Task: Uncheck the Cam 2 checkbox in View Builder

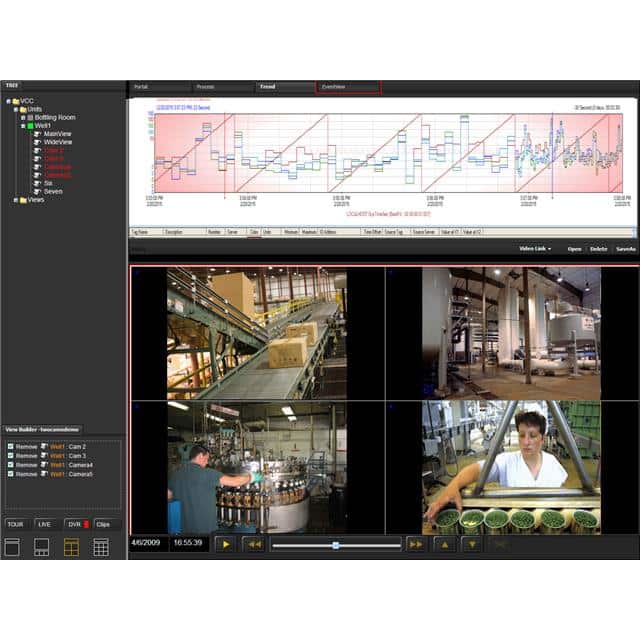Action: (x=10, y=447)
